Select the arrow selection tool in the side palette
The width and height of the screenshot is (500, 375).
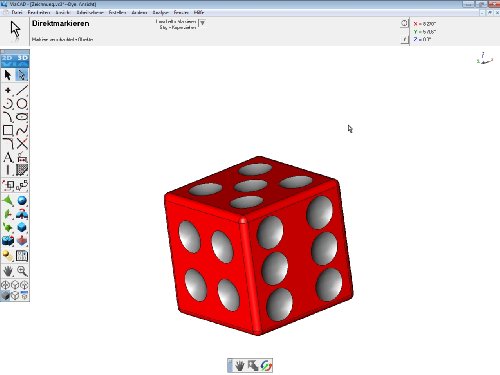pos(8,75)
